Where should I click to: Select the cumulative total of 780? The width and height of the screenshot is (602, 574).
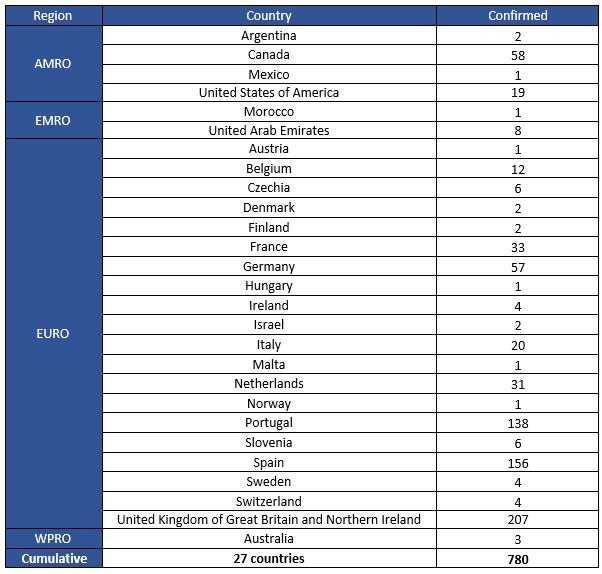[x=517, y=559]
